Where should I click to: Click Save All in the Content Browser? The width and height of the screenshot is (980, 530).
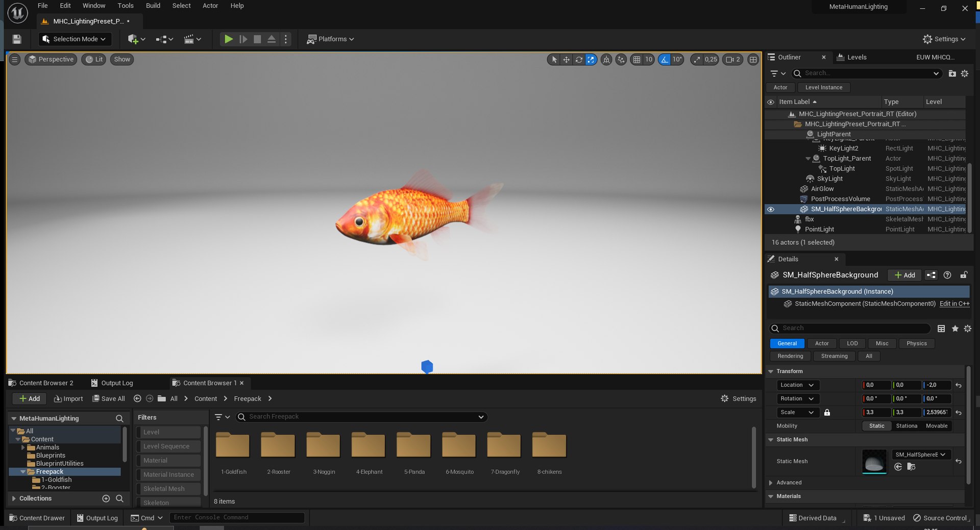pos(109,399)
